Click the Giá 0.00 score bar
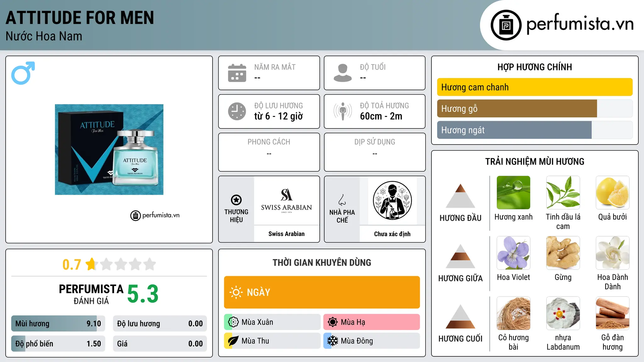 click(x=160, y=343)
